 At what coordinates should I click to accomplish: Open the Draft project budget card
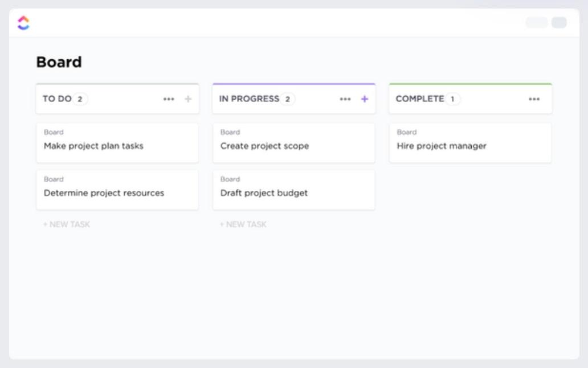[x=294, y=189]
